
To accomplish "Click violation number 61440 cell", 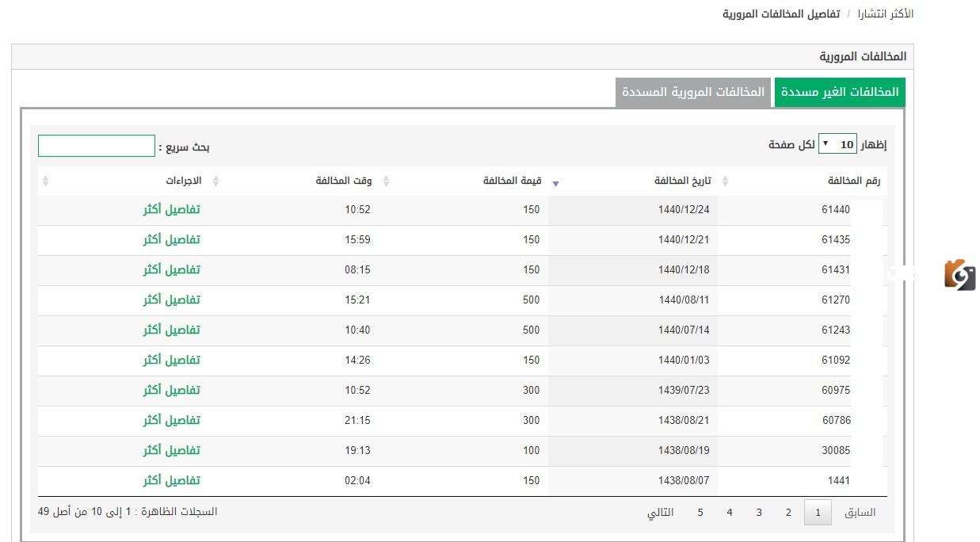I will pos(836,210).
